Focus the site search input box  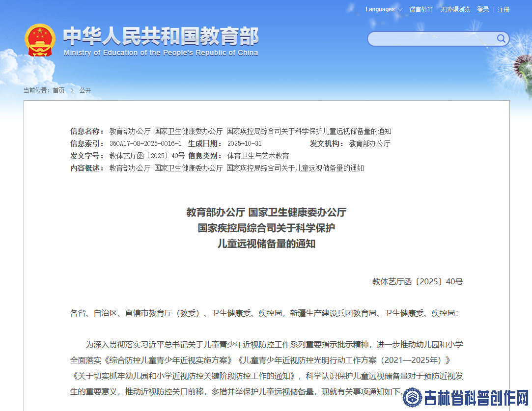pyautogui.click(x=431, y=39)
